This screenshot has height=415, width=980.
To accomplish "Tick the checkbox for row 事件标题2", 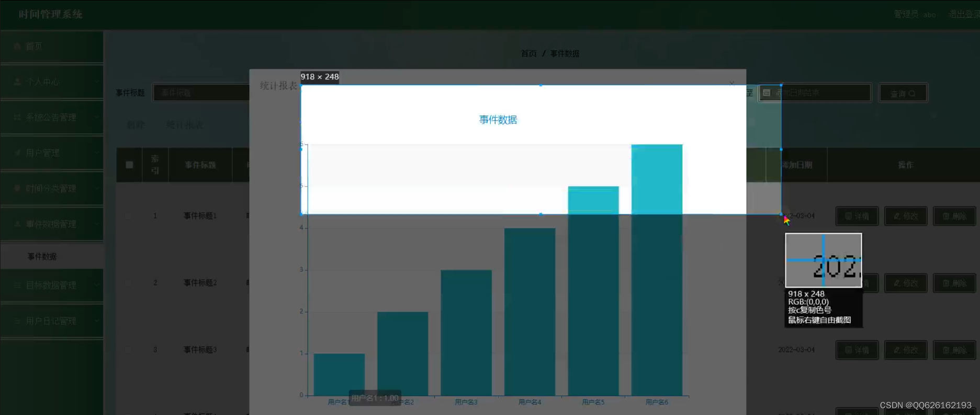I will pos(129,282).
